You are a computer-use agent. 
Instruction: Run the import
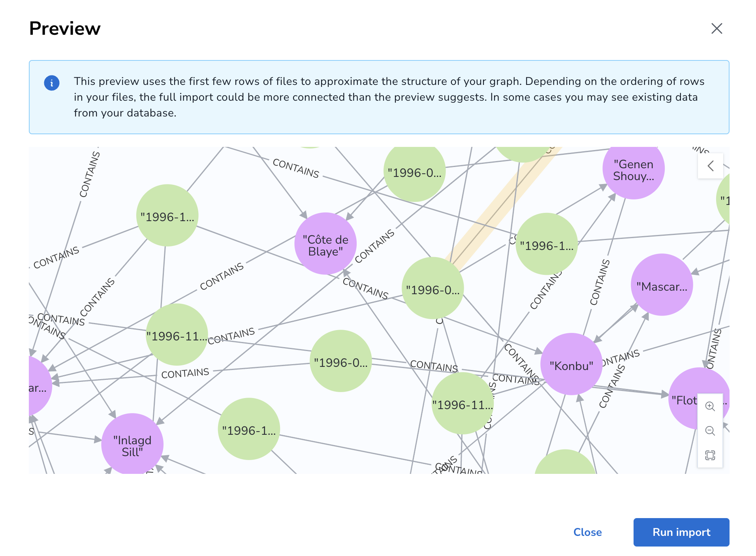click(x=681, y=532)
